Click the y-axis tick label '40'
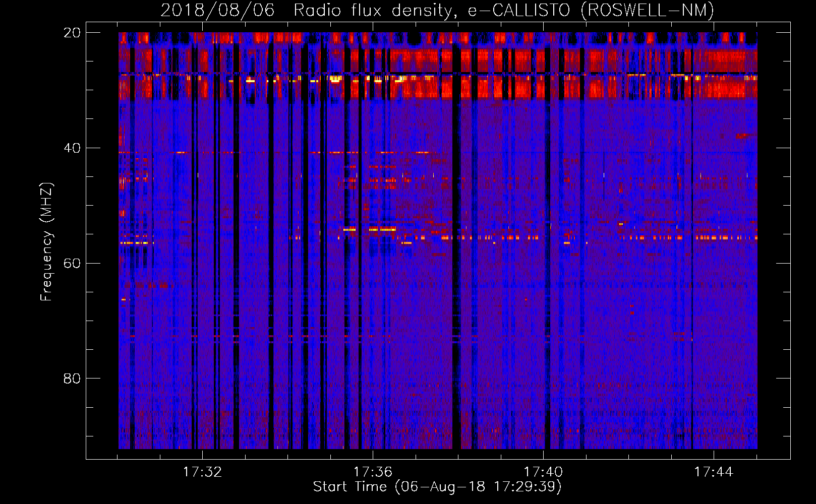 pyautogui.click(x=72, y=148)
